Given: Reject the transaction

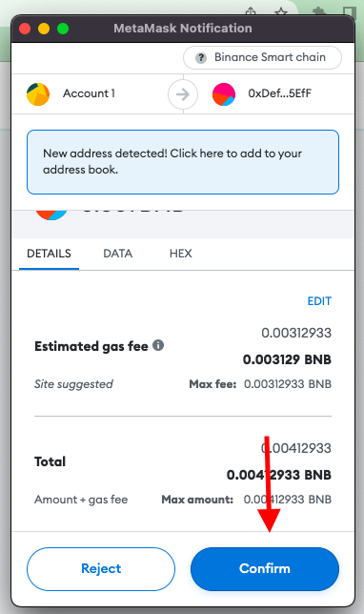Looking at the screenshot, I should (101, 568).
